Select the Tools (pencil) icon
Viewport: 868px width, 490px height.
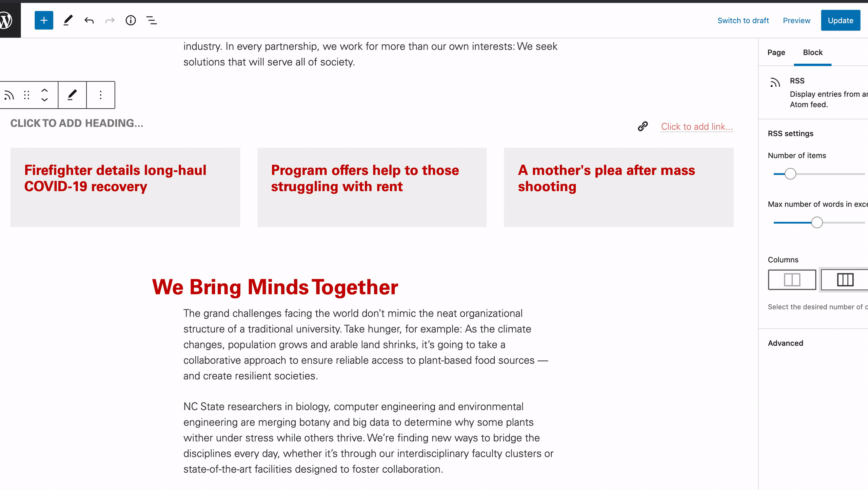(x=68, y=20)
